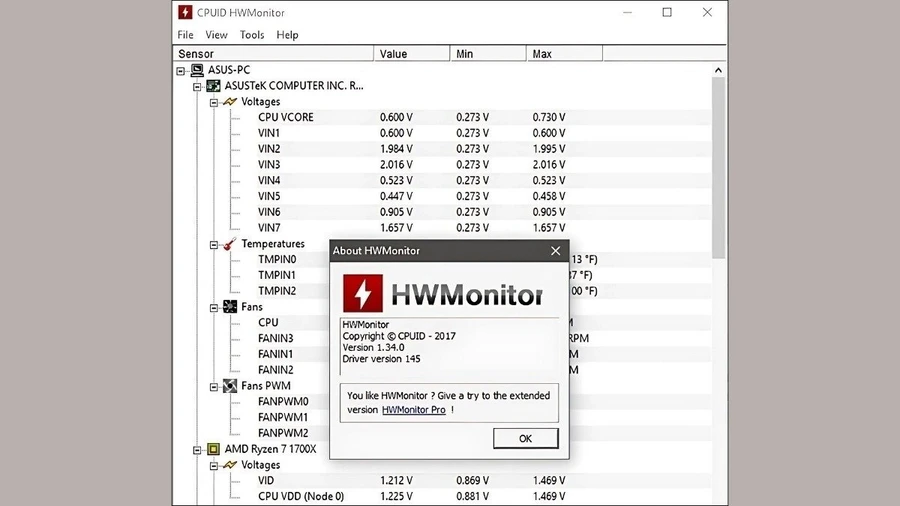Collapse the ASUS-PC tree node
Viewport: 900px width, 506px height.
[x=181, y=71]
